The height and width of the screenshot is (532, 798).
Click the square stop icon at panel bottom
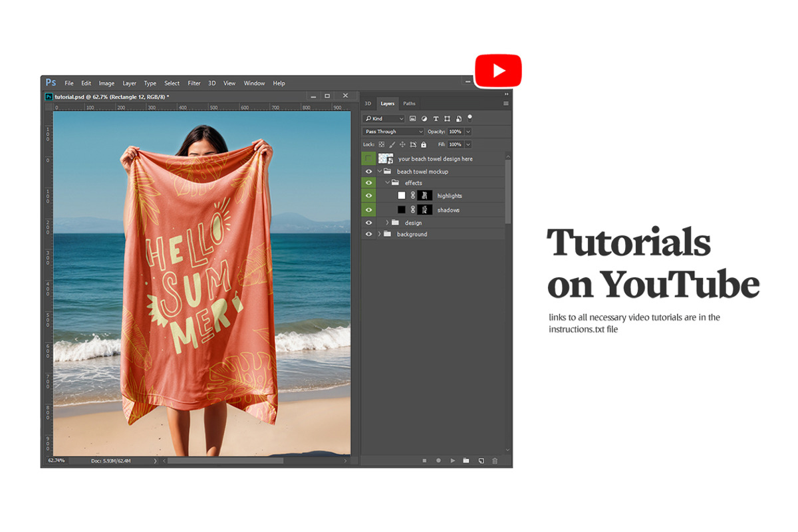pos(424,460)
